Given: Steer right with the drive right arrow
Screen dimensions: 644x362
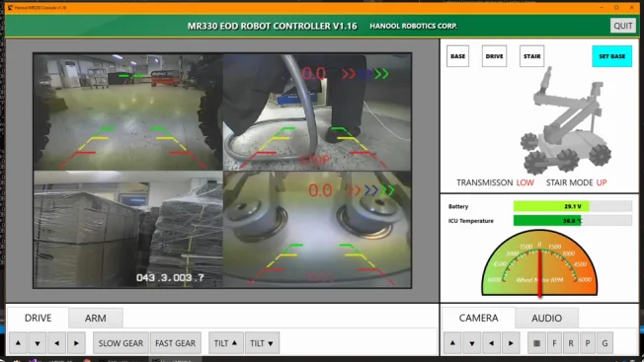Looking at the screenshot, I should tap(76, 342).
